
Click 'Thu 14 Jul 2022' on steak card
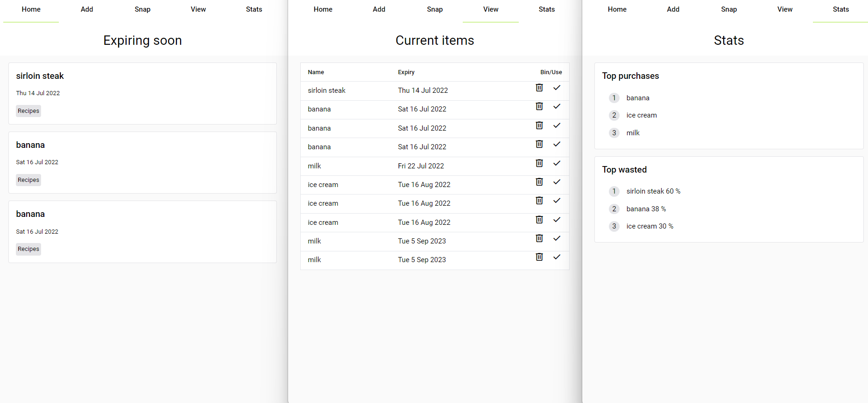(38, 93)
